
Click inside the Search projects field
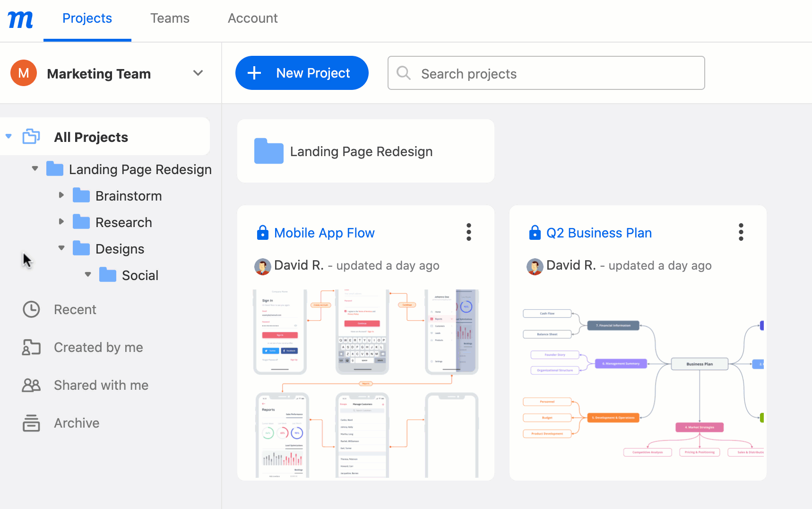pos(544,73)
